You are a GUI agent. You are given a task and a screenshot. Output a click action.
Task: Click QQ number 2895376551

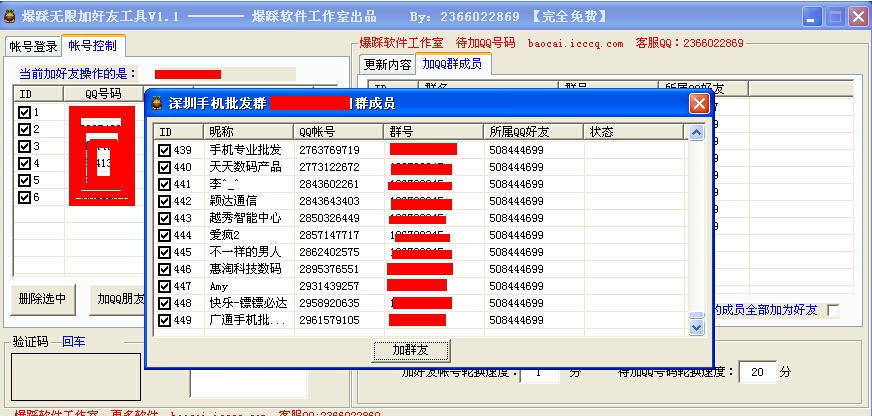click(329, 269)
